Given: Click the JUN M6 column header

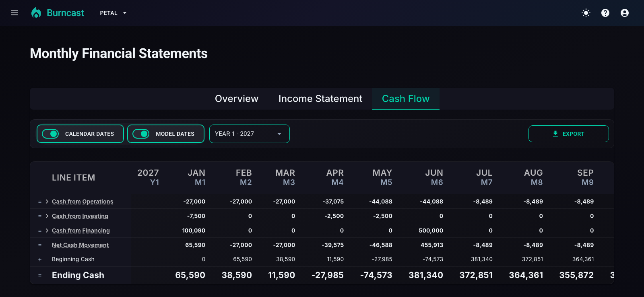Looking at the screenshot, I should 434,178.
